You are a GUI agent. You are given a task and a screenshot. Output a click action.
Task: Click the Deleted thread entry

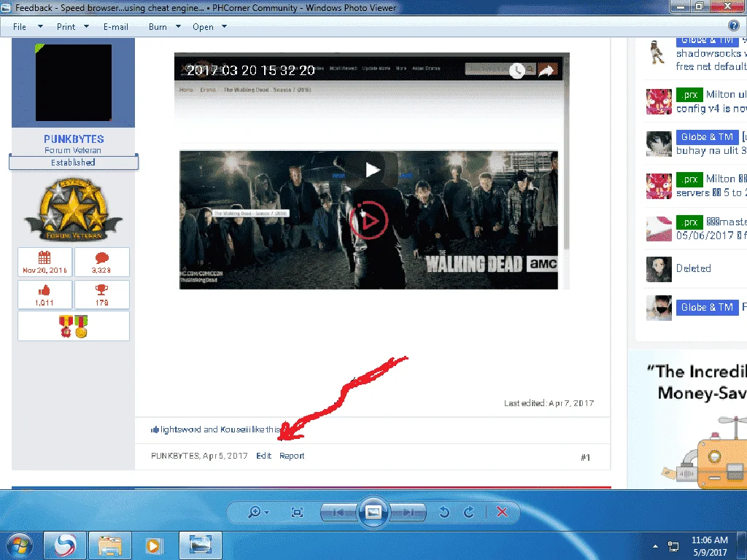coord(693,268)
